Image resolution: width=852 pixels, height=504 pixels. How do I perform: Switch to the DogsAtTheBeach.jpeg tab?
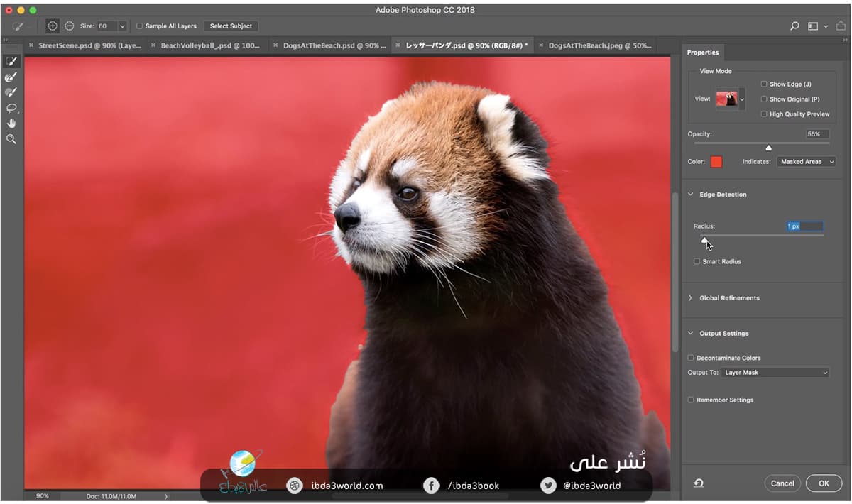click(599, 45)
